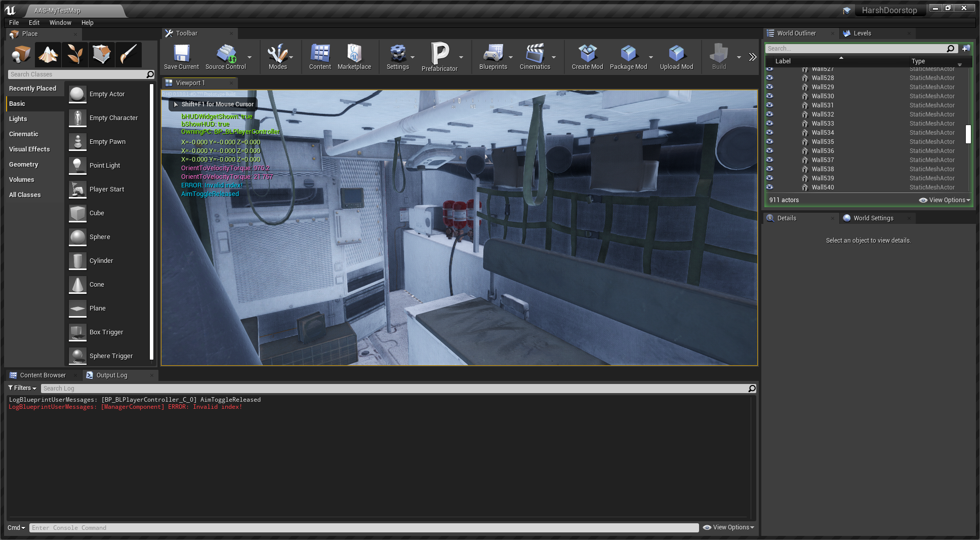Toggle visibility eye for Wall539
This screenshot has height=540, width=980.
coord(769,178)
